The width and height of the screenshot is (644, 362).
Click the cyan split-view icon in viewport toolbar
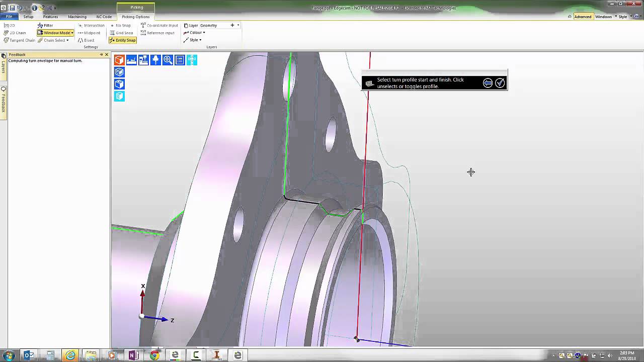tap(192, 60)
